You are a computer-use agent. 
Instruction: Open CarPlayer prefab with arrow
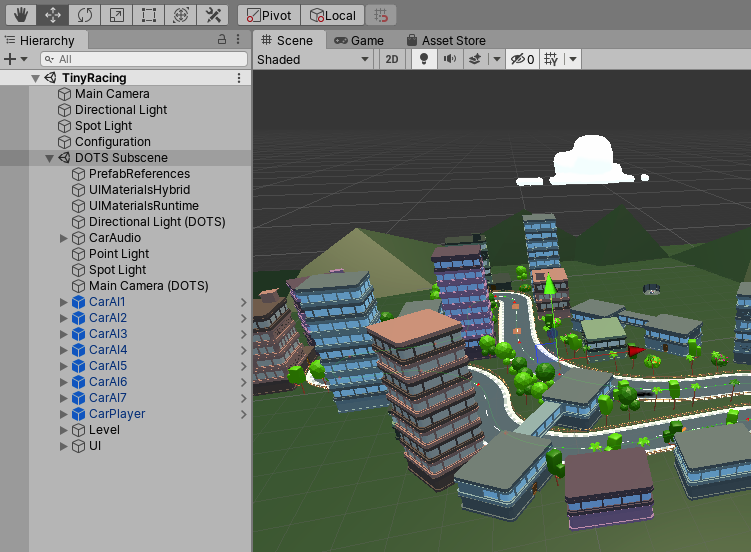coord(243,414)
